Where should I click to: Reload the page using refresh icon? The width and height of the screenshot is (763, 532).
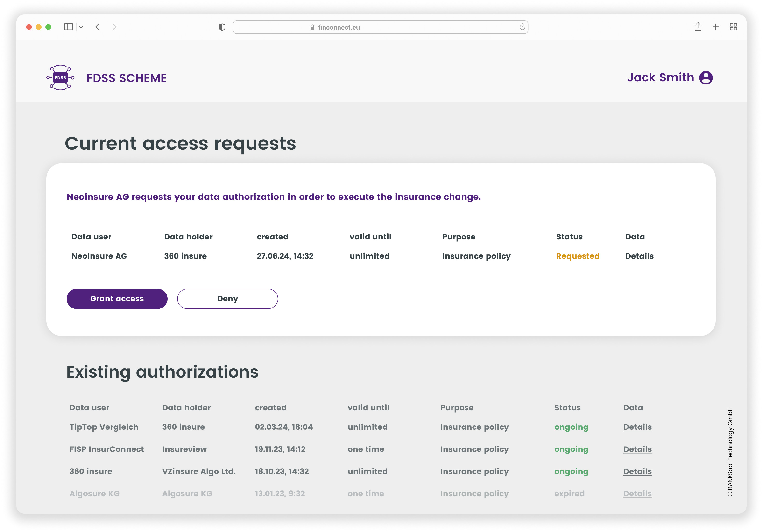522,27
